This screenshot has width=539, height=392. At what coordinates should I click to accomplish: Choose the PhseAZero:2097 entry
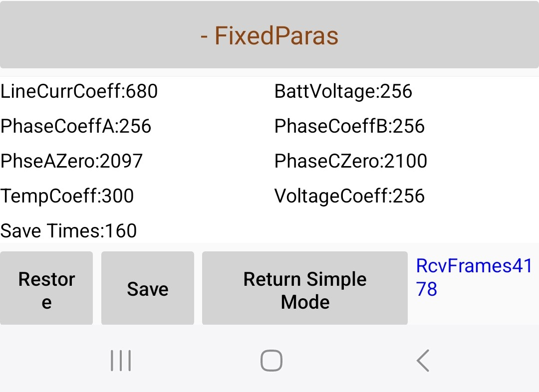72,161
